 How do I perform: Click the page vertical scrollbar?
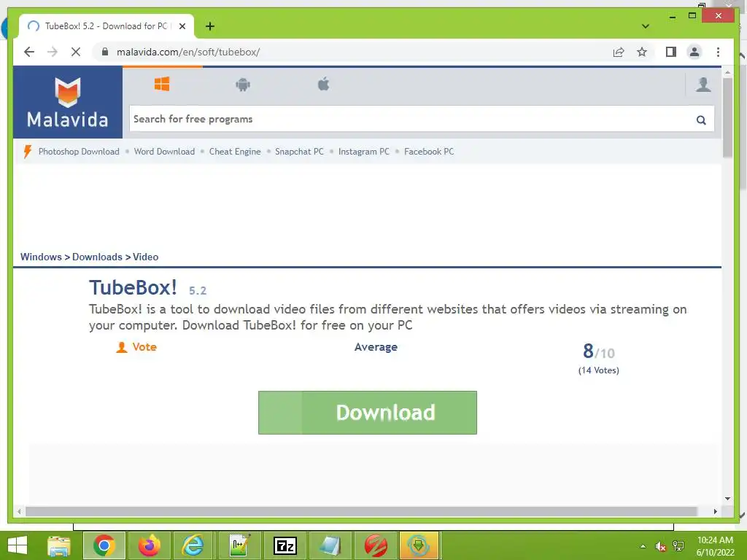tap(727, 117)
